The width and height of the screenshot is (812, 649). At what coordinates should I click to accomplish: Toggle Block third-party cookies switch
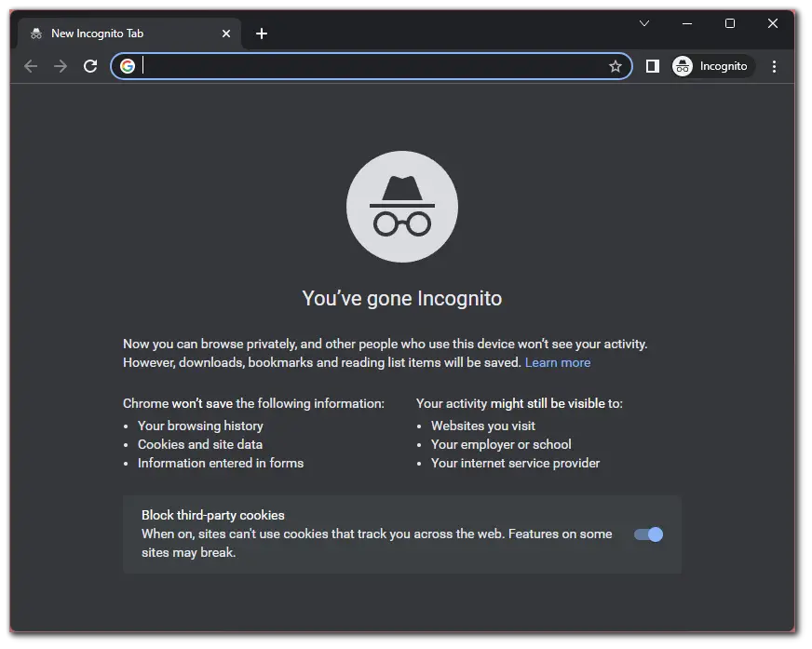(648, 534)
